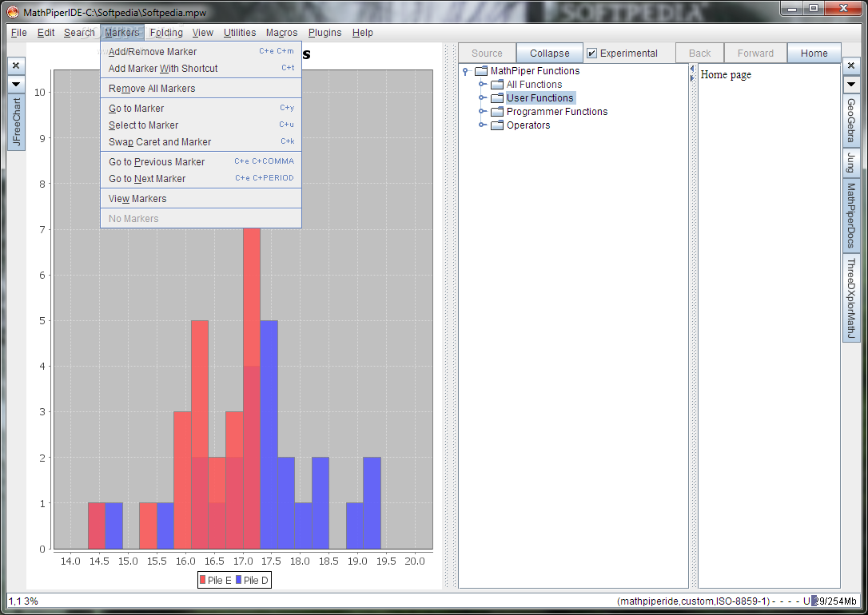Click the Home button

pos(814,53)
